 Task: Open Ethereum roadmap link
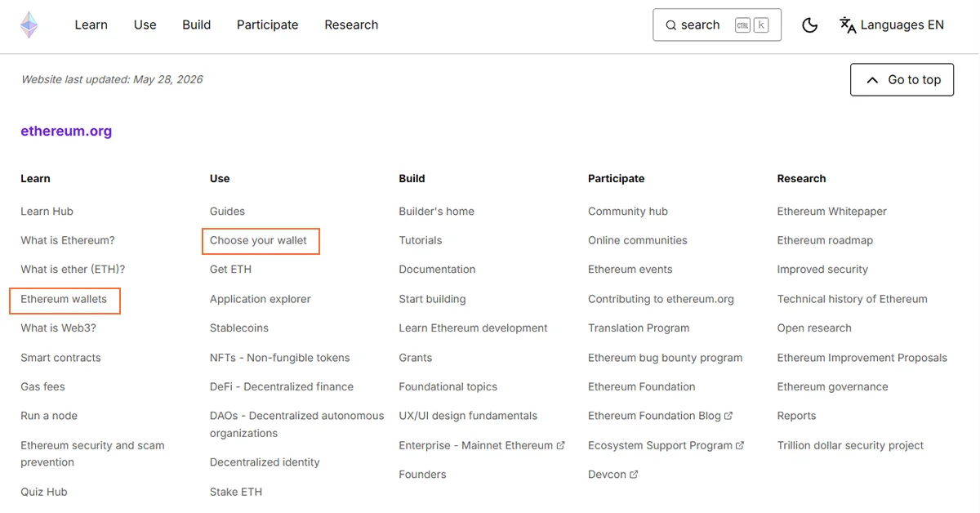(825, 240)
